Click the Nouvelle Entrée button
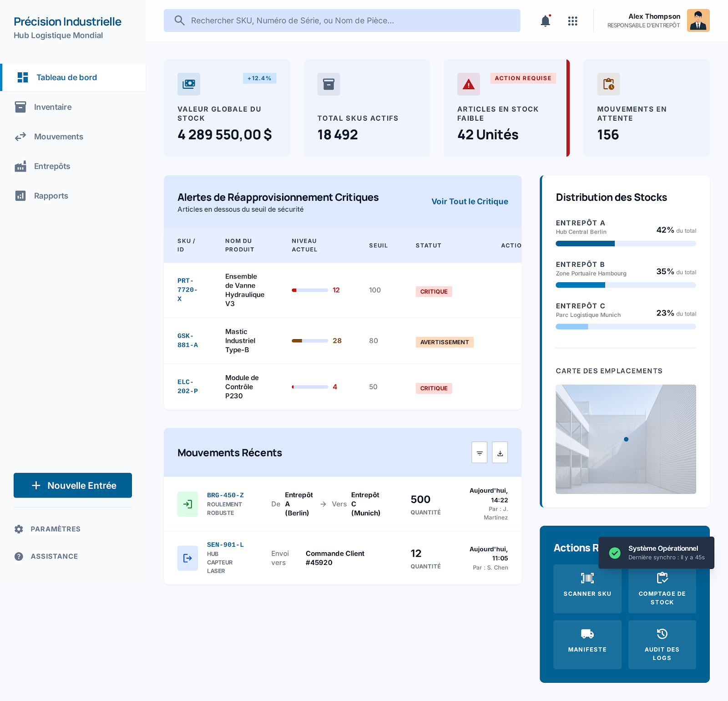 (73, 485)
